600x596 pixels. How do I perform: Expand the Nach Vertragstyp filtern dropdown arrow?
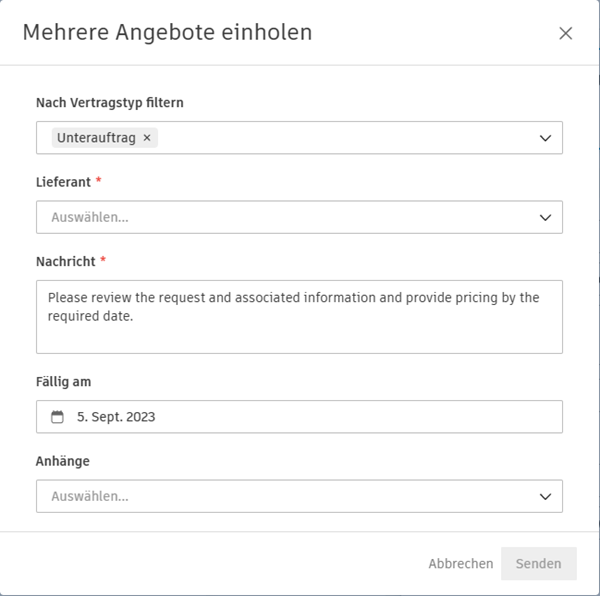point(545,138)
